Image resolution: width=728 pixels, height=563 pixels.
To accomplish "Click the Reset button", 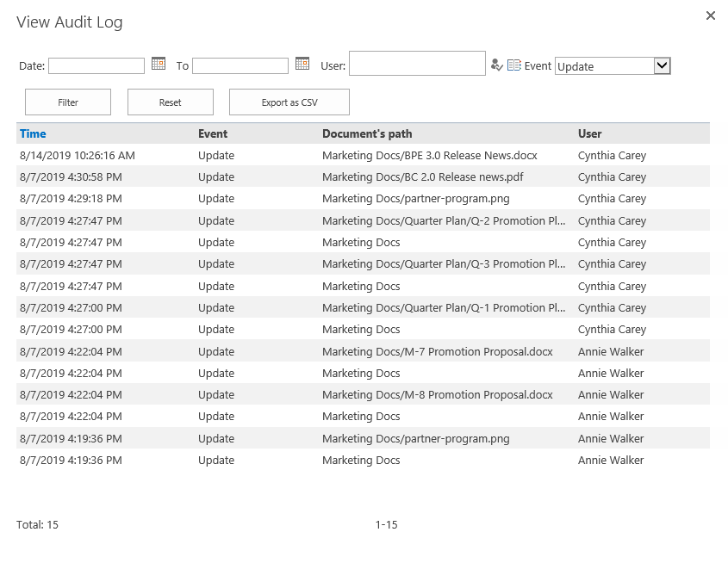I will coord(171,102).
